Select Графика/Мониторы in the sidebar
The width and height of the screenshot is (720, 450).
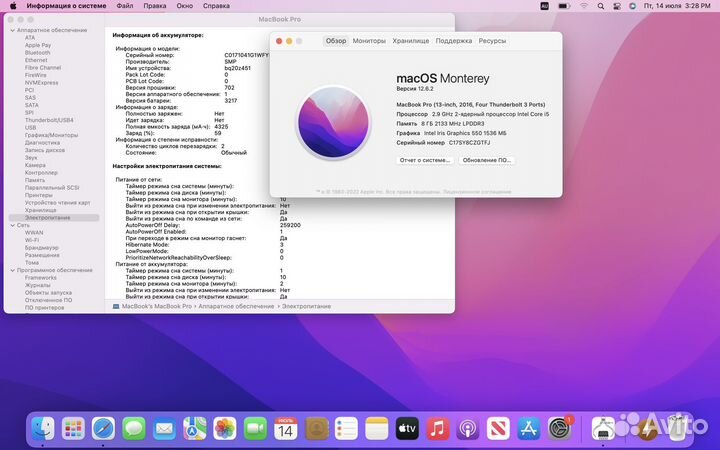(x=51, y=135)
